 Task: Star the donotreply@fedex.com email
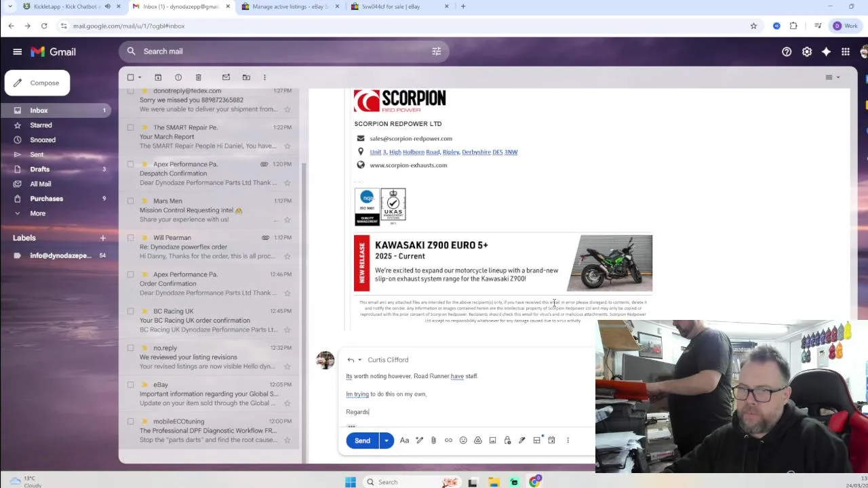[x=288, y=109]
